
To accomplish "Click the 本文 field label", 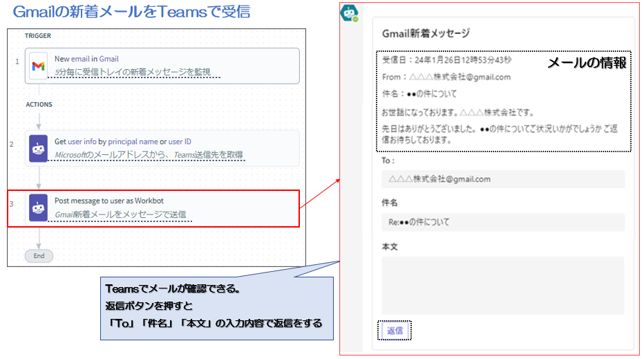I will 390,247.
